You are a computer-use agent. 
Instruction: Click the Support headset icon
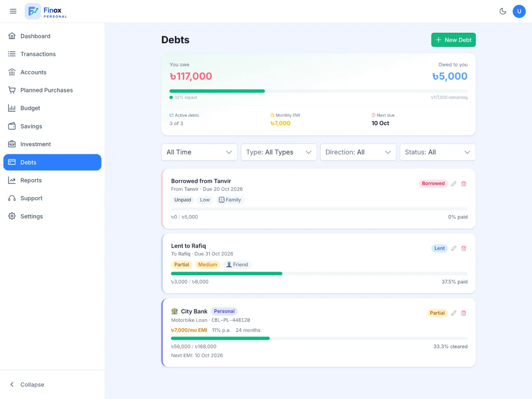tap(12, 198)
